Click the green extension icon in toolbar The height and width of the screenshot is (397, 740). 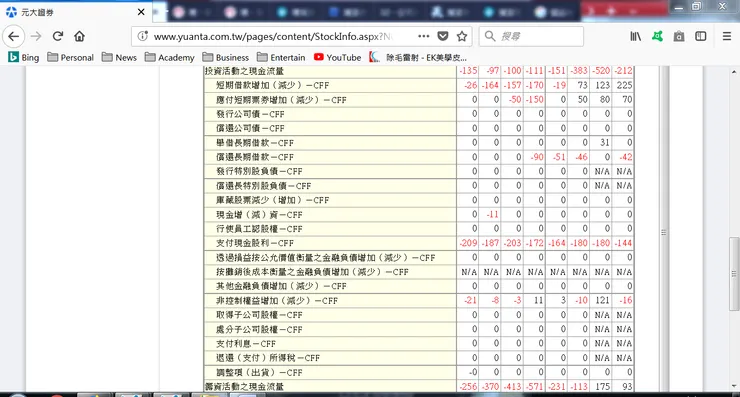[x=657, y=36]
